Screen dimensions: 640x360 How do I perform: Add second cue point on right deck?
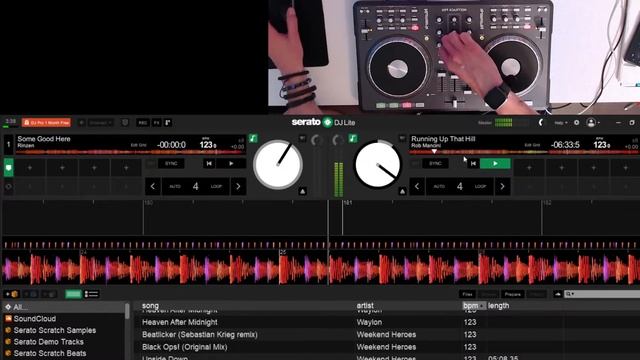[x=561, y=168]
